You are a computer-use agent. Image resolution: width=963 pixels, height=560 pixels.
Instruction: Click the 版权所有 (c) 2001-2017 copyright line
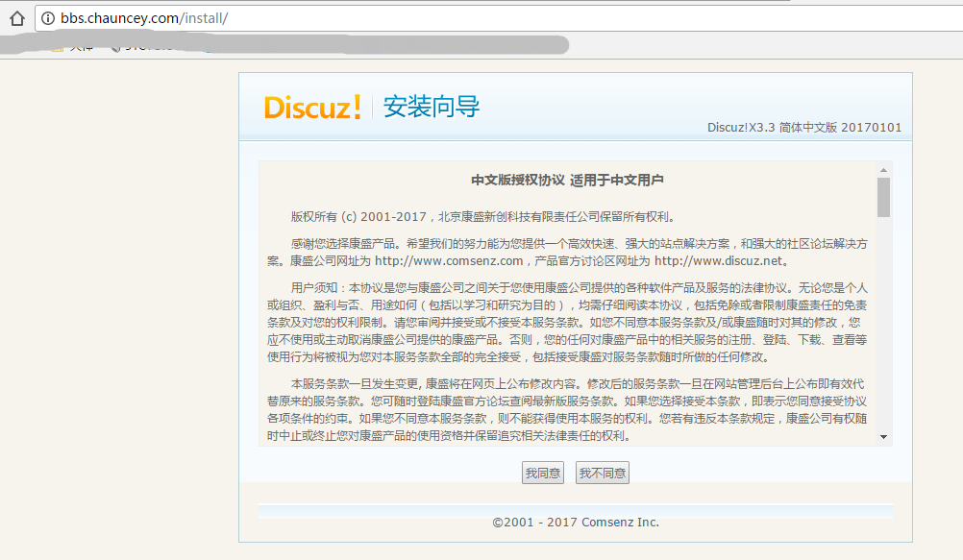[x=483, y=217]
